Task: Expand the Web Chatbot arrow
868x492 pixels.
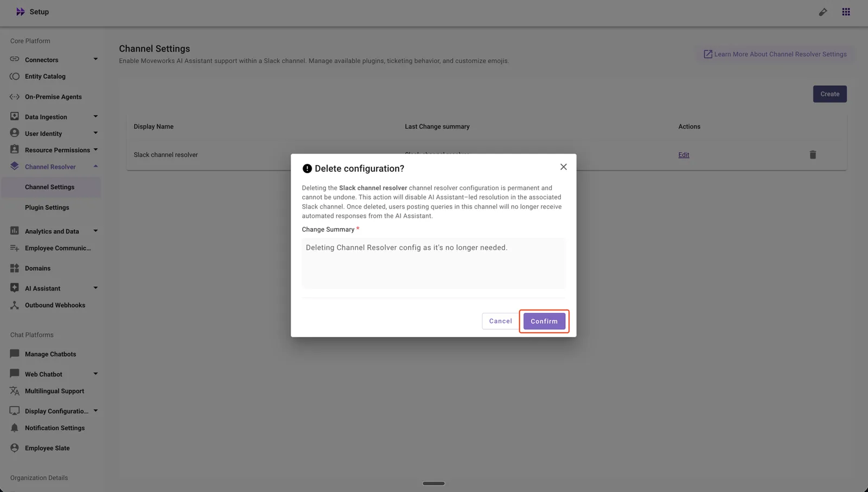Action: [95, 374]
